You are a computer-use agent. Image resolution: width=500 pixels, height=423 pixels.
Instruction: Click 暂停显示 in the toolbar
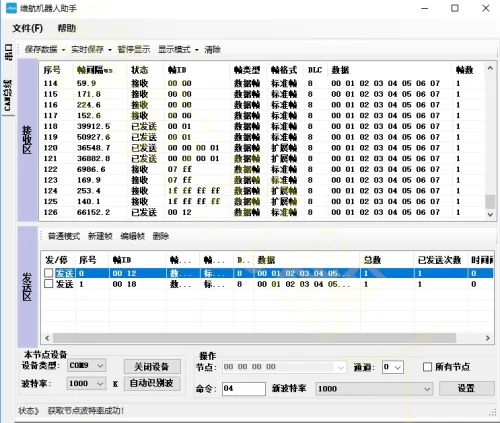click(x=134, y=50)
